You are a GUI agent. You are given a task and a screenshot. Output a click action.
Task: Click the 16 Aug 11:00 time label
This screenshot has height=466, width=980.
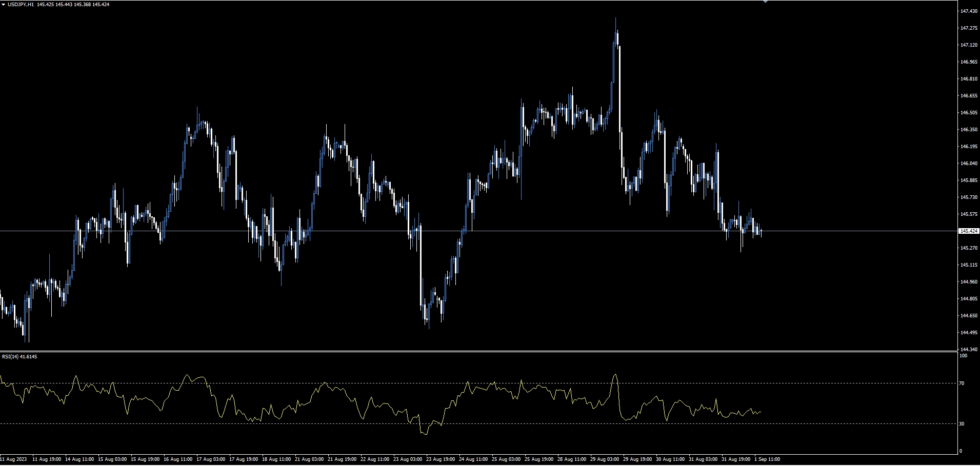coord(178,459)
